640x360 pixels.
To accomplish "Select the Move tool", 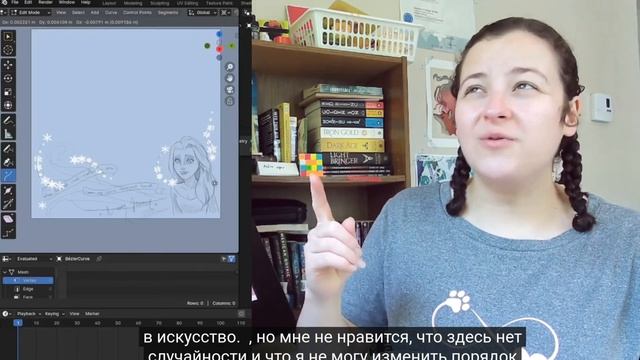I will 8,65.
